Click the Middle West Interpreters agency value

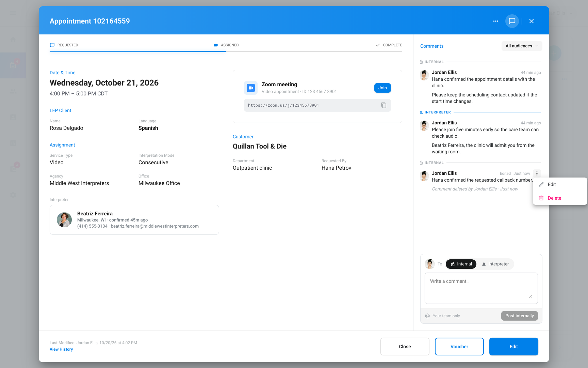[79, 183]
